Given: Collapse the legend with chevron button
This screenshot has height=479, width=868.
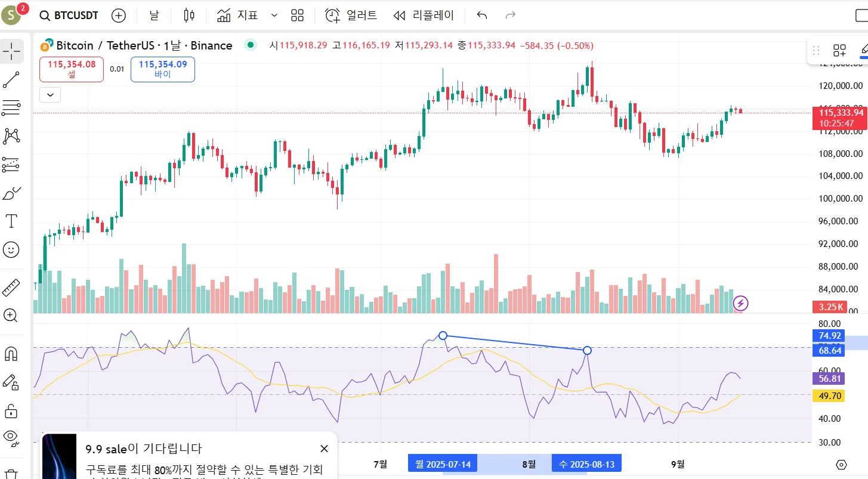Looking at the screenshot, I should point(50,94).
